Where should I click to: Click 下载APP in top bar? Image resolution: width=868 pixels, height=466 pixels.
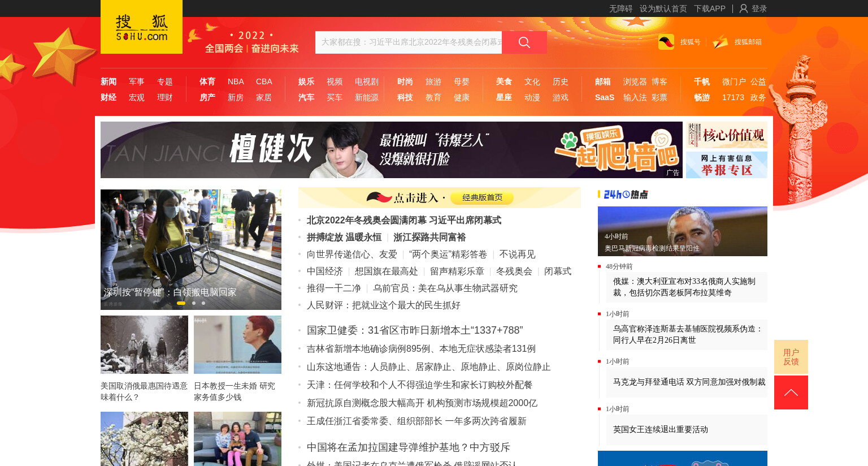tap(710, 8)
